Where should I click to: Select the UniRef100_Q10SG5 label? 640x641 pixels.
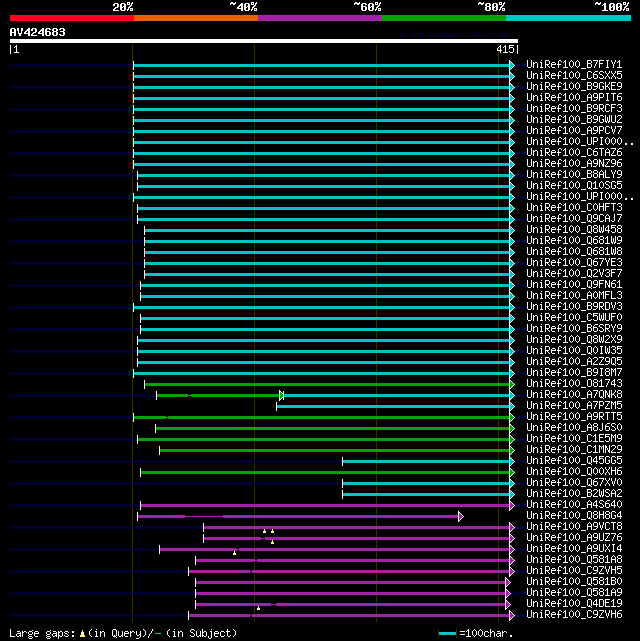coord(574,186)
